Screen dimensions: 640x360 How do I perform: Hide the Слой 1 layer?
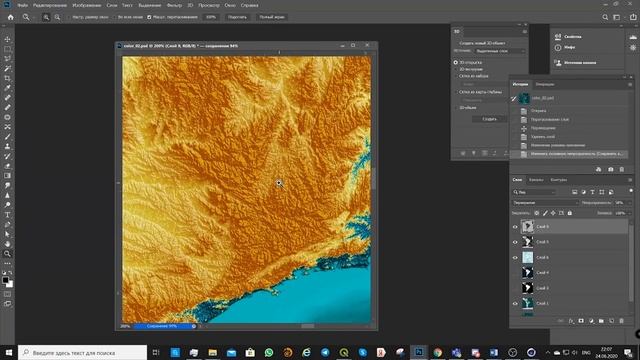[x=515, y=304]
